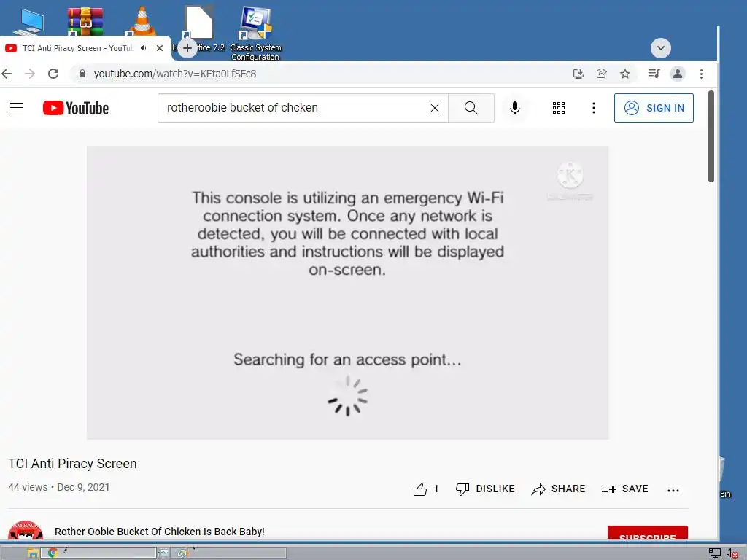
Task: Click the SHARE button
Action: pos(558,489)
